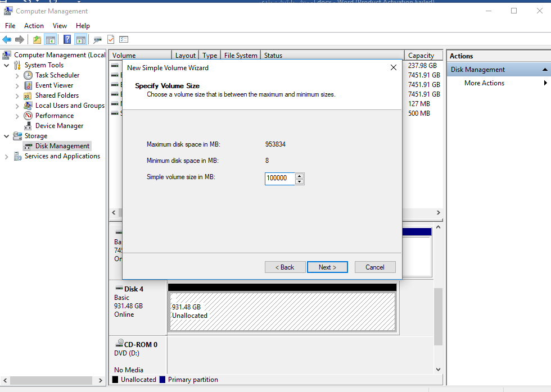Open the Action menu
This screenshot has width=551, height=392.
(34, 26)
